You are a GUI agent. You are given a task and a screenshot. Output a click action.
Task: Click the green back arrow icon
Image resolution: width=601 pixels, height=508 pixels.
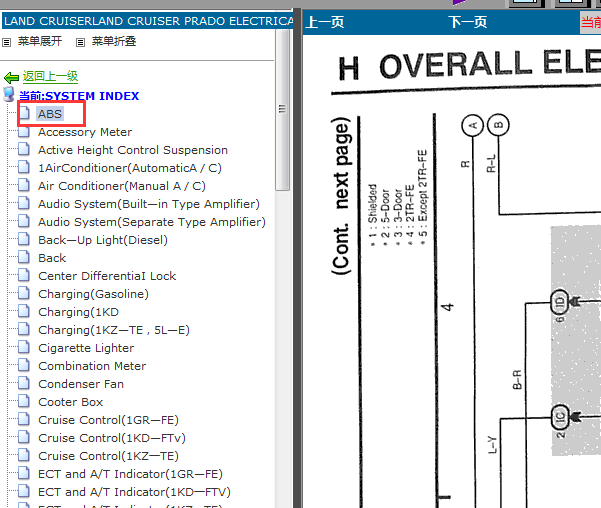point(11,78)
